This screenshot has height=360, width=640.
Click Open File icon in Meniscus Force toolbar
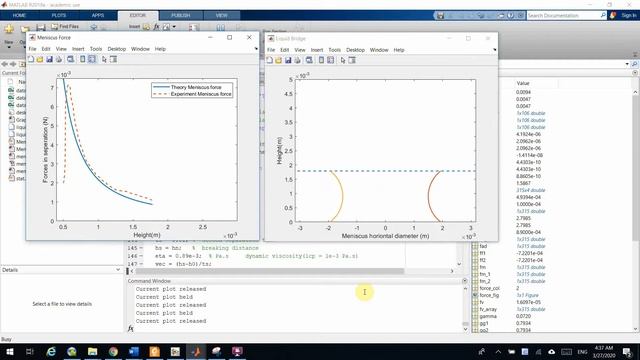[x=40, y=60]
